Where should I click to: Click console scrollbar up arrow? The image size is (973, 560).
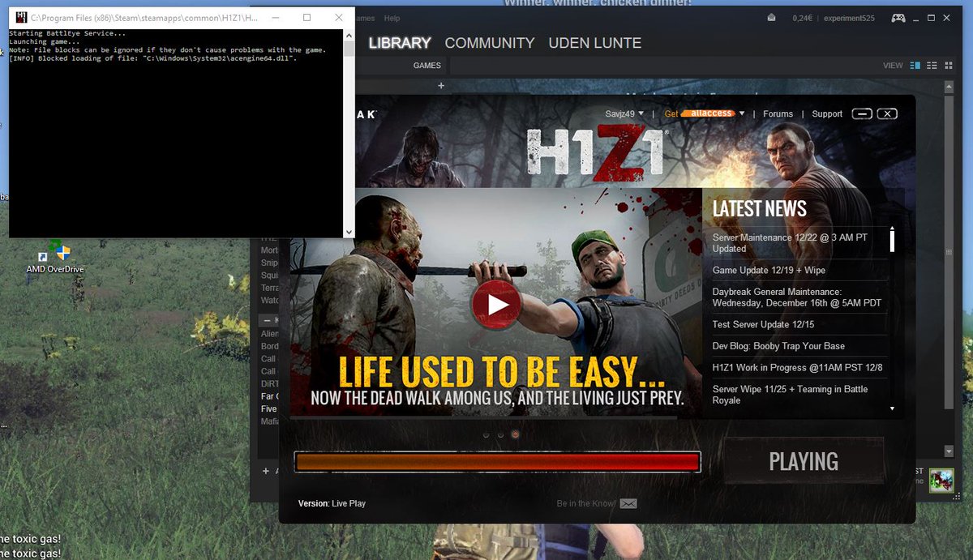(349, 36)
